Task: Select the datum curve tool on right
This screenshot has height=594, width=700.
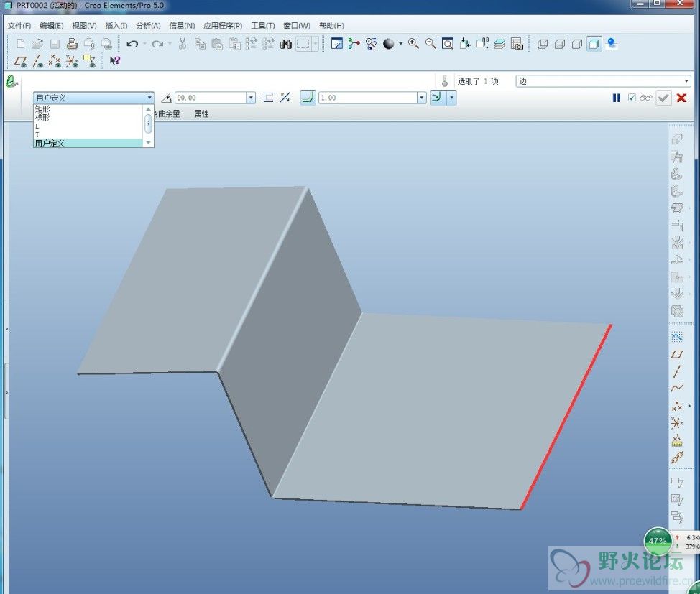Action: click(677, 389)
